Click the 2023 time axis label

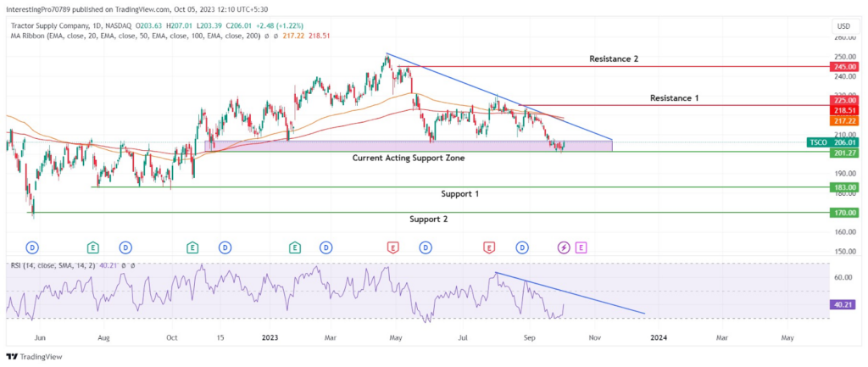pyautogui.click(x=269, y=337)
